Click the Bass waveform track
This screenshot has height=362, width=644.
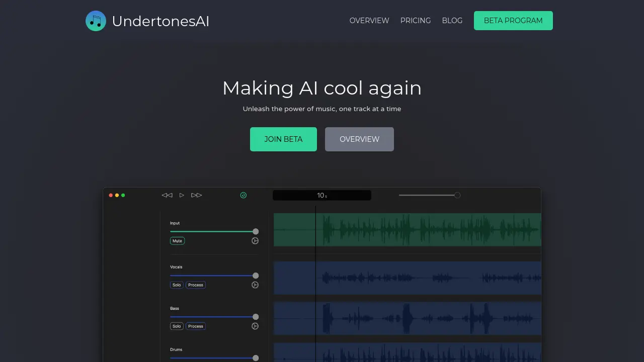[408, 318]
